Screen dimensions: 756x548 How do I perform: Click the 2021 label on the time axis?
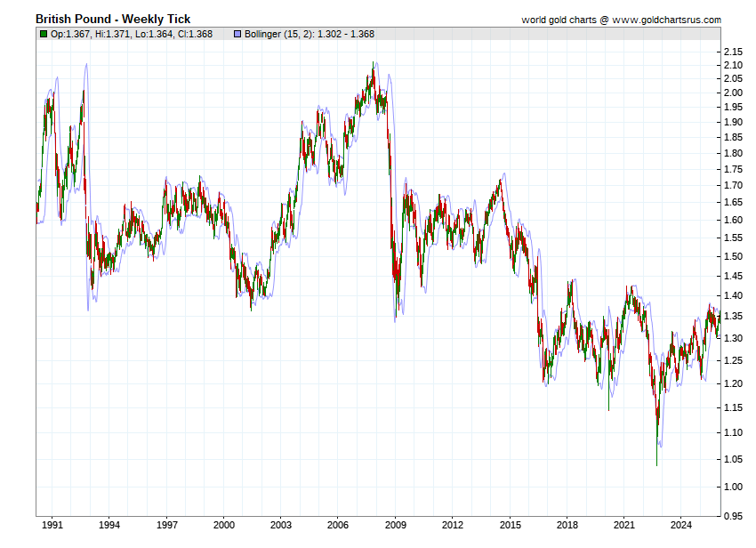[625, 525]
